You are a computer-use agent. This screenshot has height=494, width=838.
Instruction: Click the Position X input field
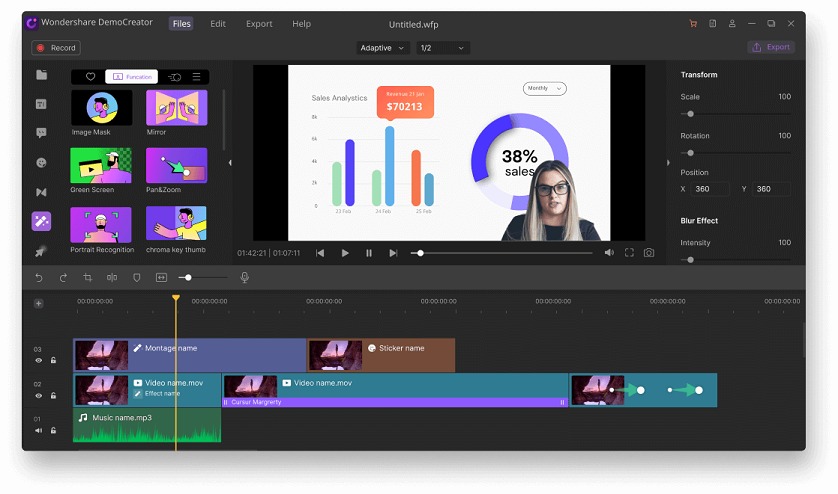[x=709, y=189]
